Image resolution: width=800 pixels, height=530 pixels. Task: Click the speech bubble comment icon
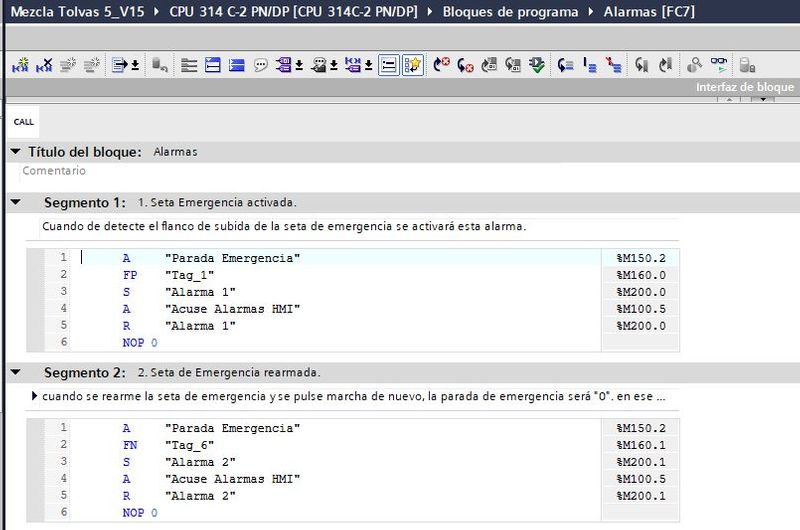(x=261, y=65)
